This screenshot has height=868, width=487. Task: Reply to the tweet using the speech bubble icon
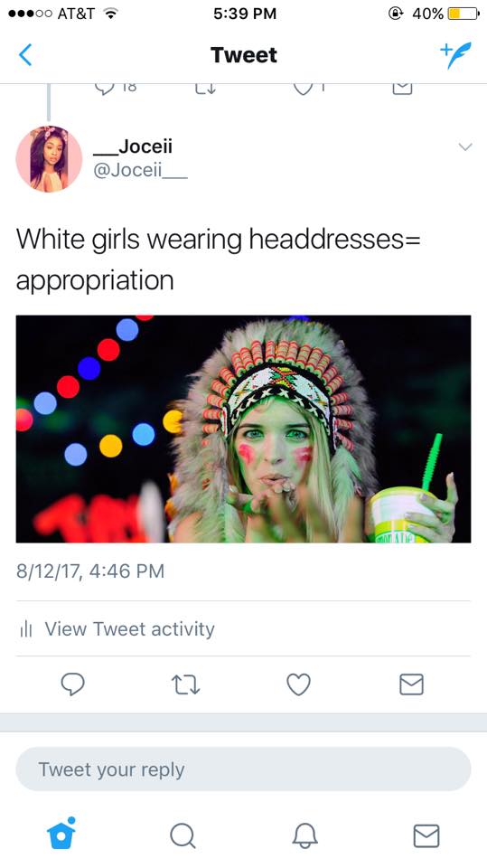click(72, 684)
